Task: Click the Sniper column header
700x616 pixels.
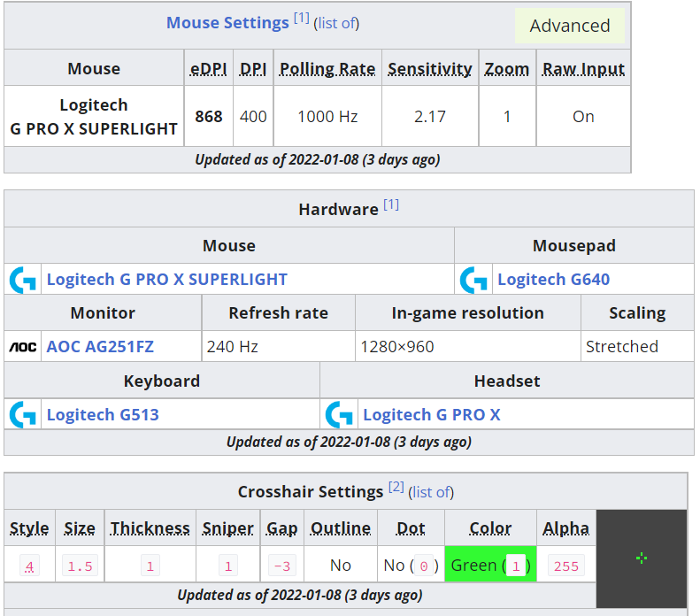Action: pos(227,528)
